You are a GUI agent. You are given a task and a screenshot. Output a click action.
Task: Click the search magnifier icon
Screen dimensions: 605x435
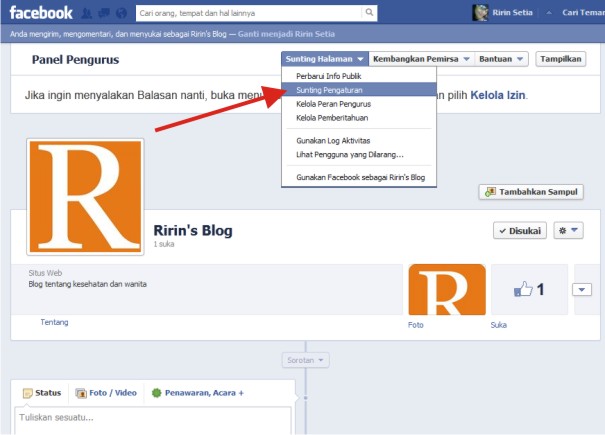point(369,13)
